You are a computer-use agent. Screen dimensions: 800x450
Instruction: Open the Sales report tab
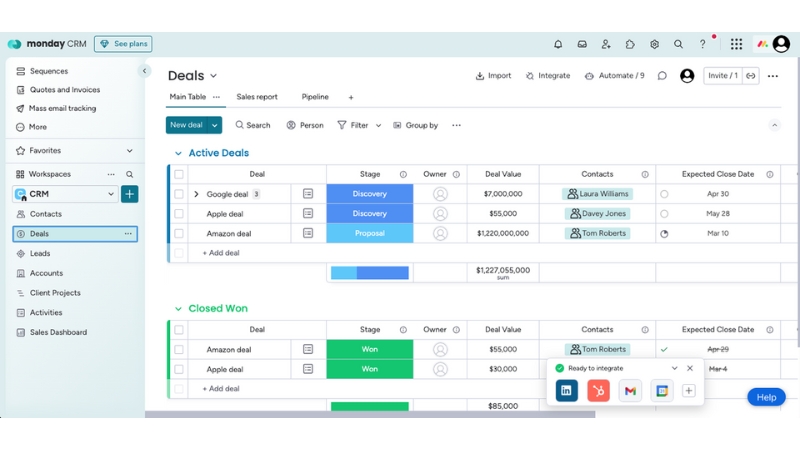pos(257,97)
